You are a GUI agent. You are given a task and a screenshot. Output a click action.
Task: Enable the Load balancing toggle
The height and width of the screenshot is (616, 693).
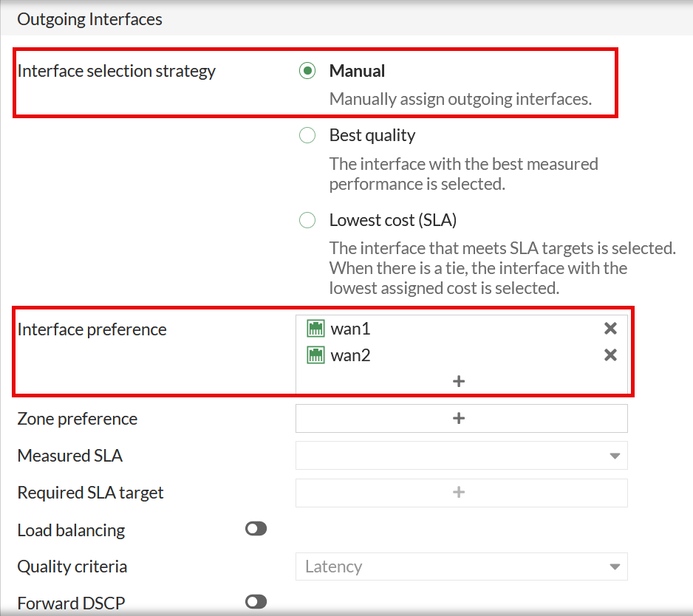(x=256, y=529)
